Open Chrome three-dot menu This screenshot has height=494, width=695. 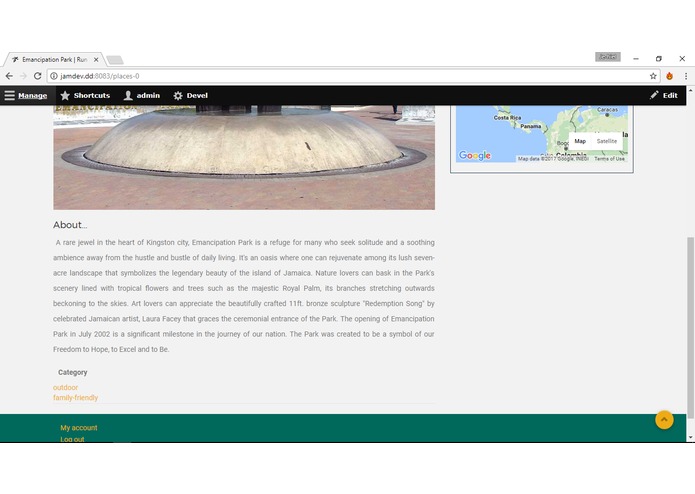click(x=686, y=76)
